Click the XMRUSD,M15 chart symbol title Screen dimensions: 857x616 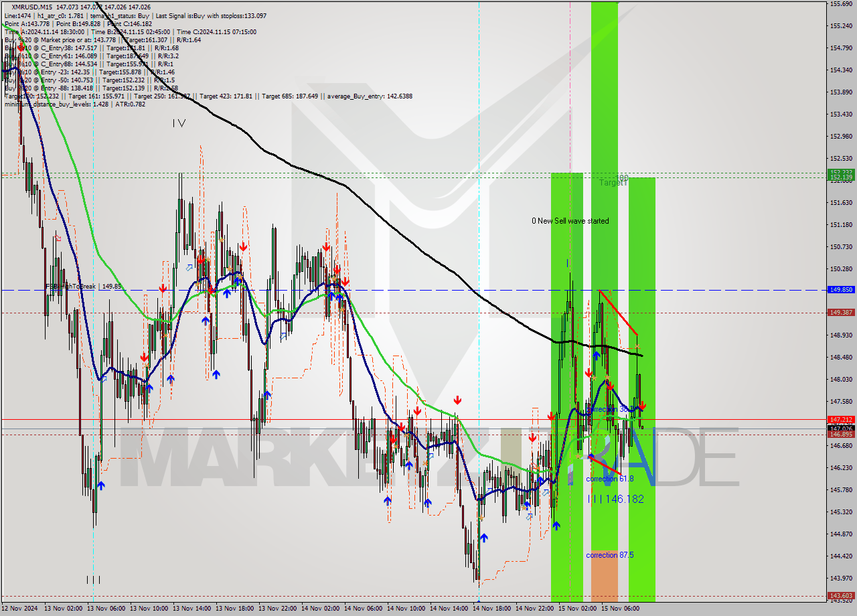32,7
